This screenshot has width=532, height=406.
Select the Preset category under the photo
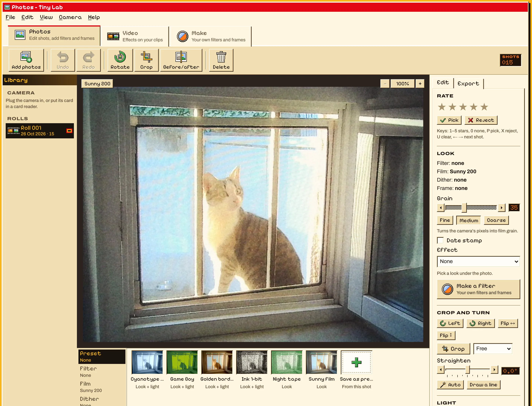click(x=102, y=357)
